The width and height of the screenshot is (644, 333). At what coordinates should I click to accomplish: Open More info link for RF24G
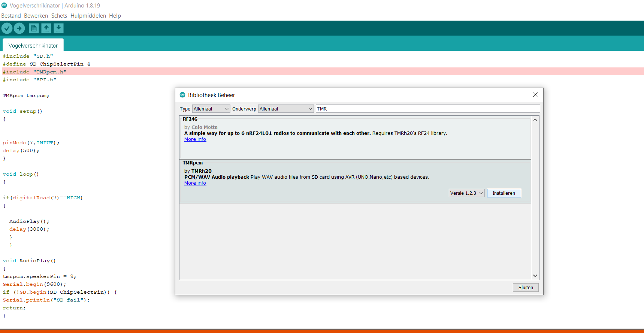pos(195,139)
